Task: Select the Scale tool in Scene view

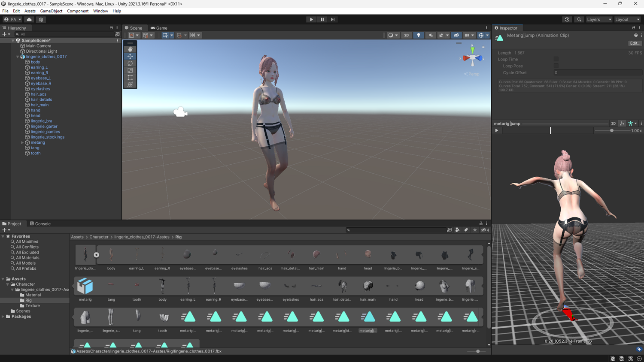Action: click(x=130, y=70)
